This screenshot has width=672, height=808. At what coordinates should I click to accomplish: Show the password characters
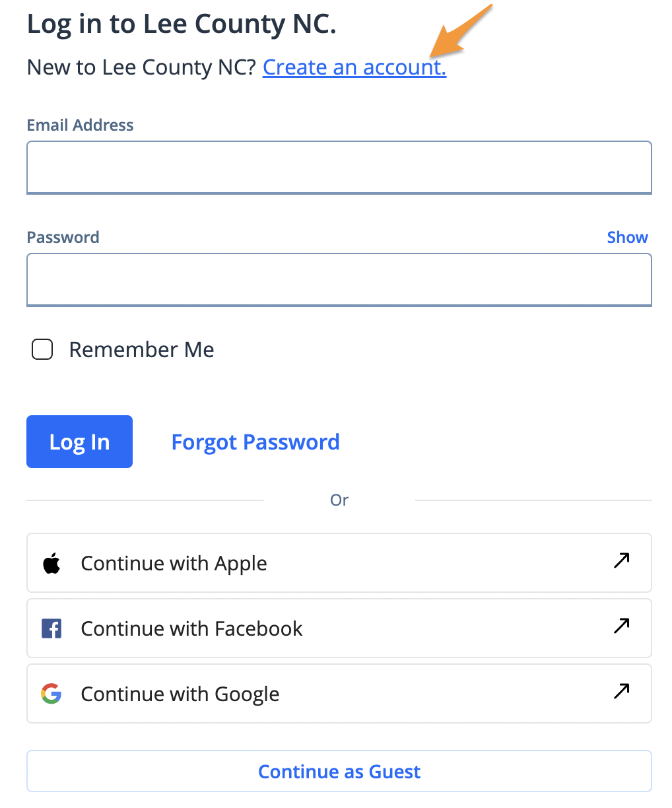point(627,238)
